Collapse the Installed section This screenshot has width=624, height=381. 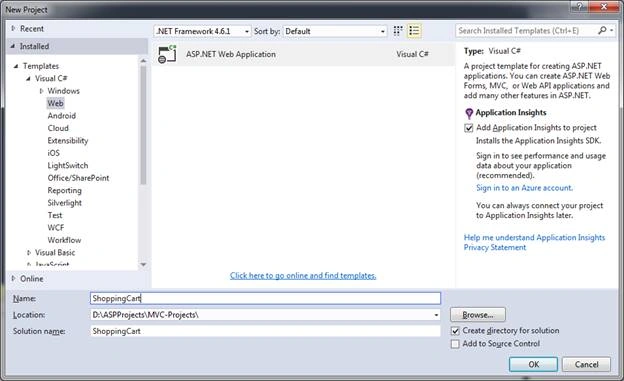click(x=13, y=46)
